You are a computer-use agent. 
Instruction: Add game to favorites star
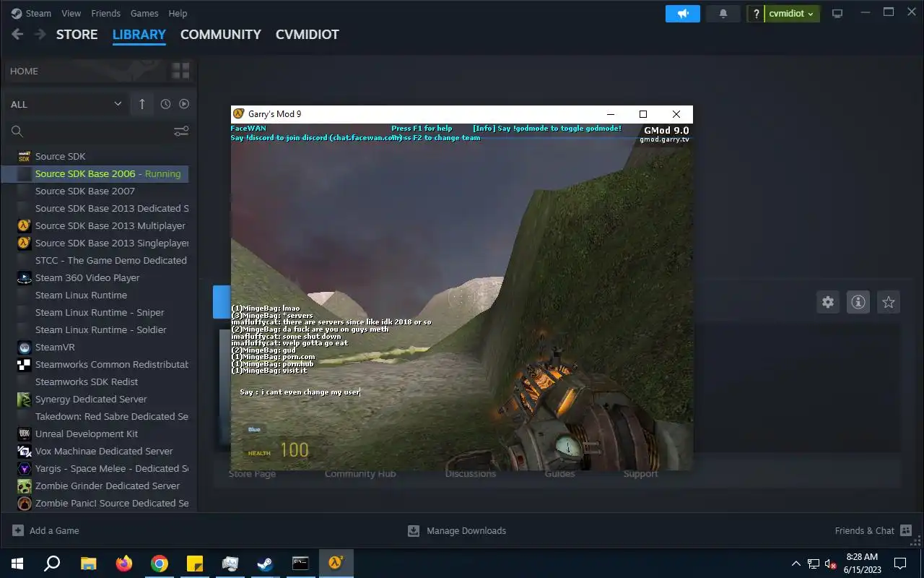889,302
